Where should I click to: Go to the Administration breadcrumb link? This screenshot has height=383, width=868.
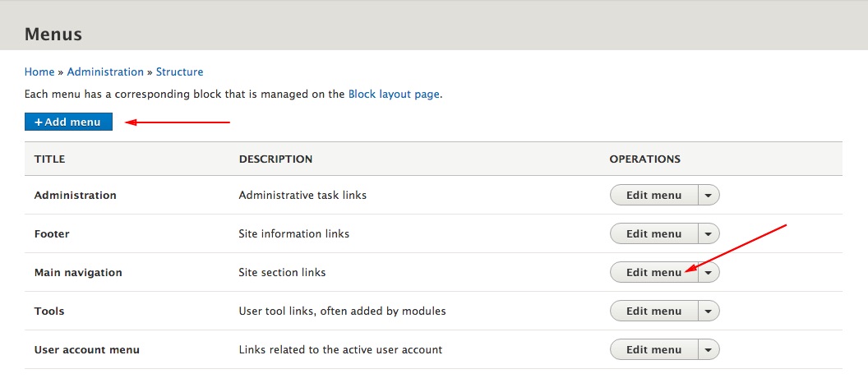105,72
